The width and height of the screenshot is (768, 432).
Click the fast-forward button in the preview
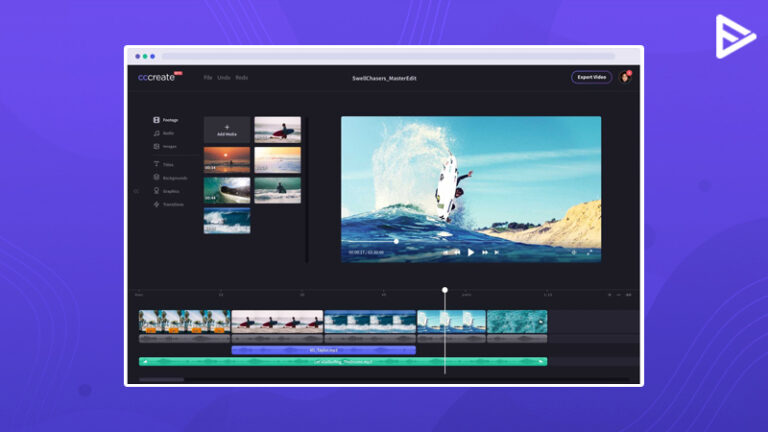pos(485,252)
